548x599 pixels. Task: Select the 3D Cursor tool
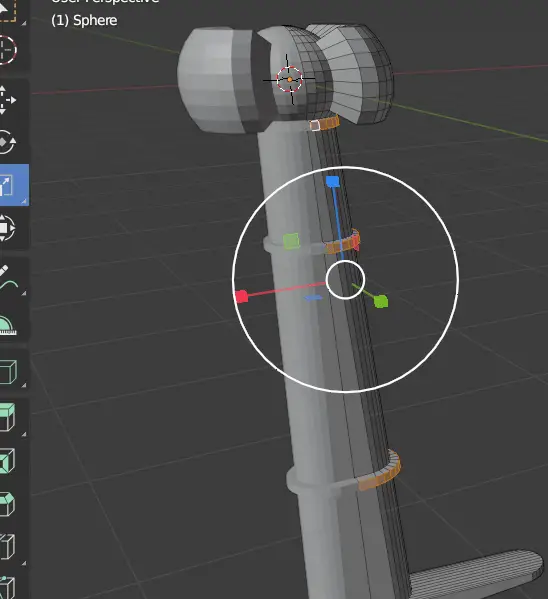[8, 50]
